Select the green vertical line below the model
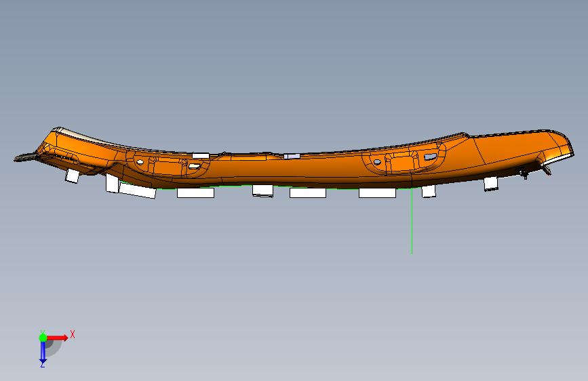Viewport: 588px width, 381px height. click(x=412, y=220)
